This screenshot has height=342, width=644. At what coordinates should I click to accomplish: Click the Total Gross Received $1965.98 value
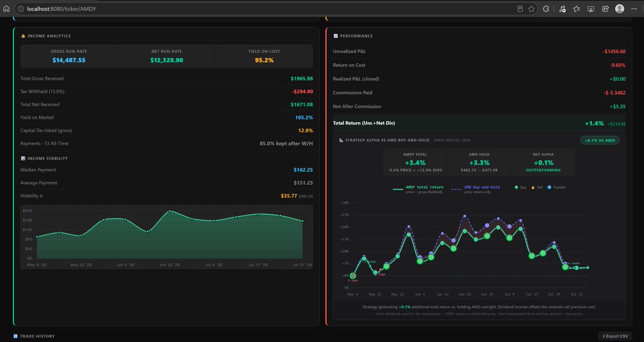(x=302, y=78)
